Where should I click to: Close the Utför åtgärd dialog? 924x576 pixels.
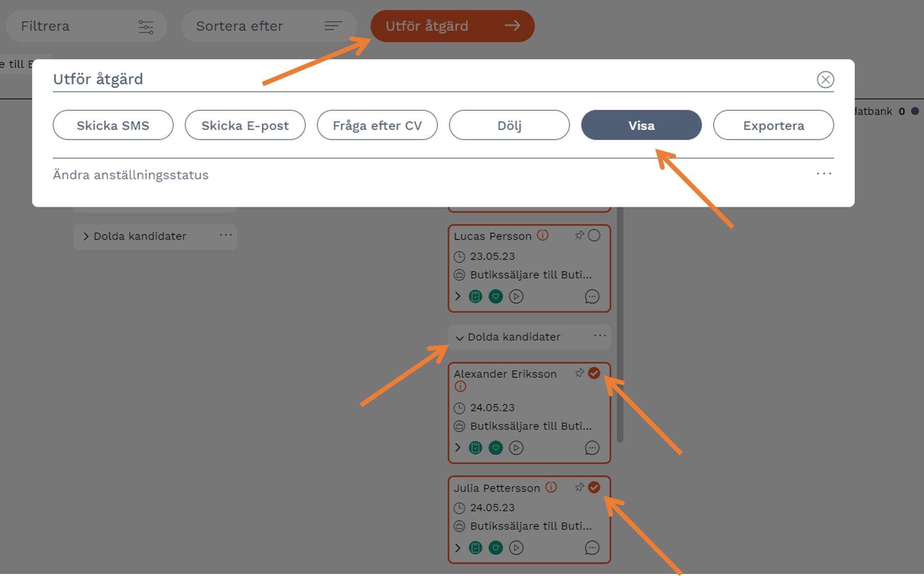(825, 80)
